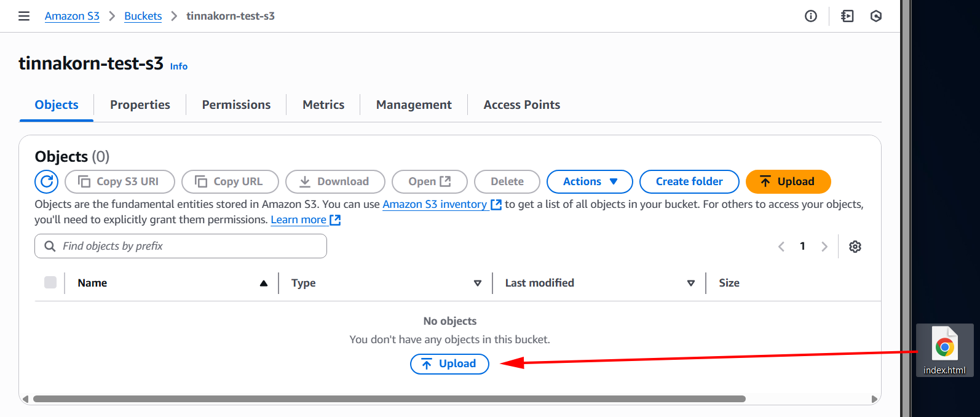Click the circular refresh objects icon
Viewport: 980px width, 417px height.
(x=46, y=181)
